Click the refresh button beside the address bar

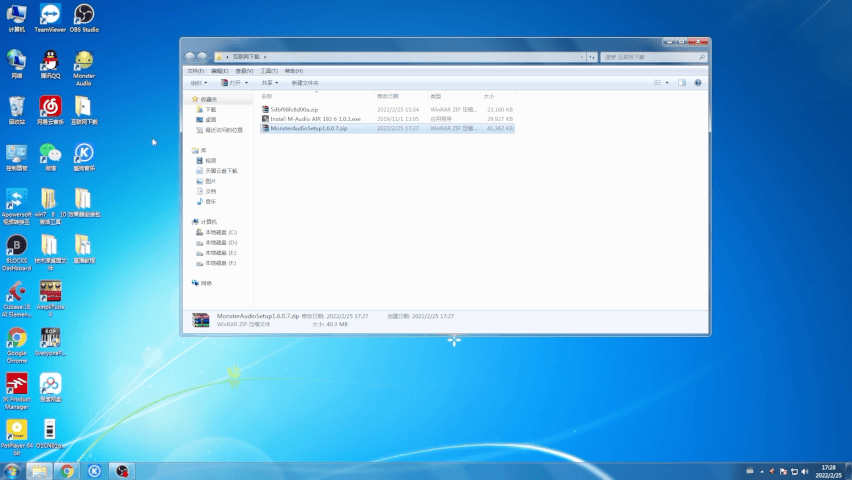coord(592,57)
